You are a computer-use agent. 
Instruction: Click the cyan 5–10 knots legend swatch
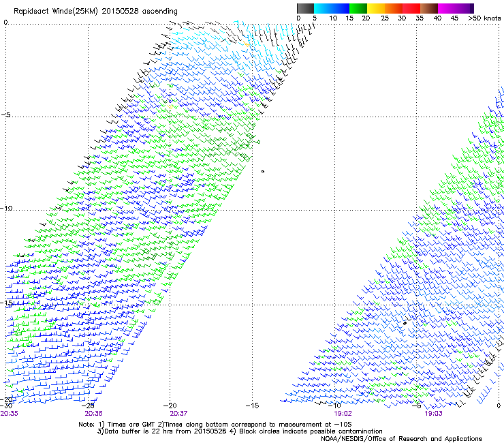[322, 8]
